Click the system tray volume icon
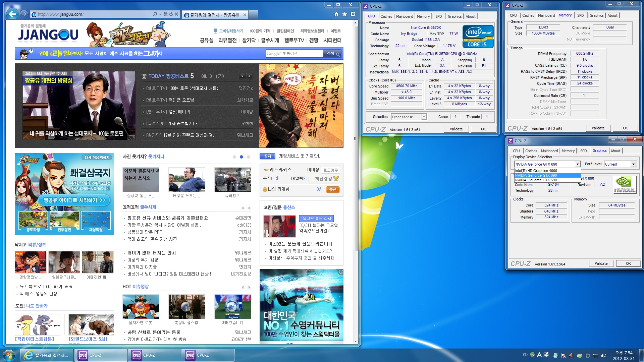Screen dimensions: 644x362 [x=604, y=356]
